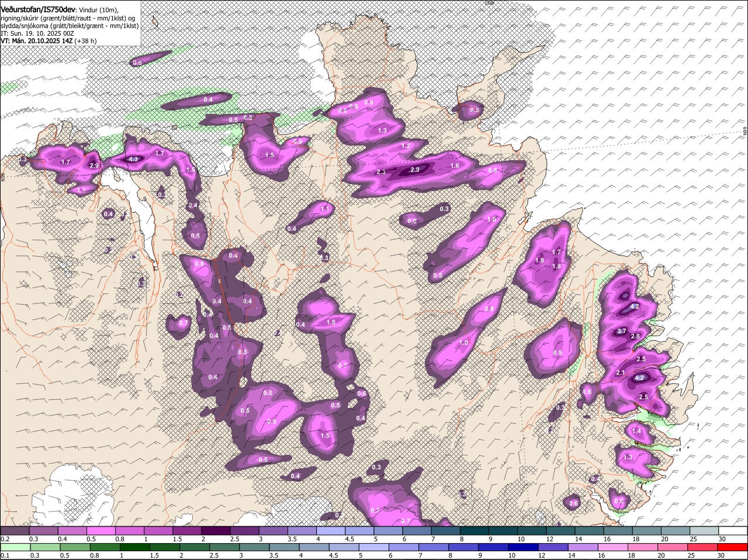The width and height of the screenshot is (748, 560).
Task: Click the 2.5 label on the purple scale
Action: tap(234, 539)
